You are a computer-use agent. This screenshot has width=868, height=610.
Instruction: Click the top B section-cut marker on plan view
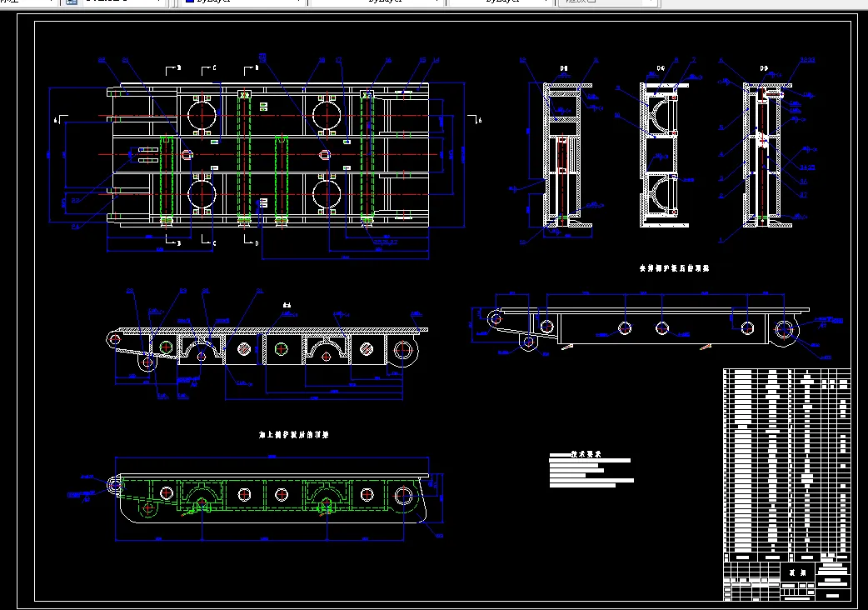pyautogui.click(x=173, y=70)
